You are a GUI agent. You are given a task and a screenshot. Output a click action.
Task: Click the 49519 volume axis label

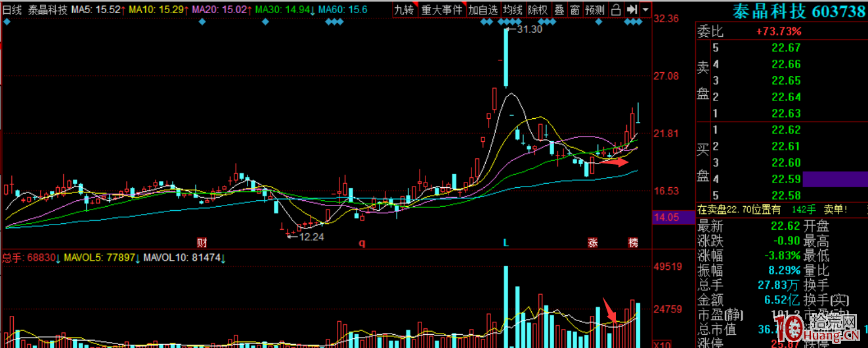click(x=668, y=267)
